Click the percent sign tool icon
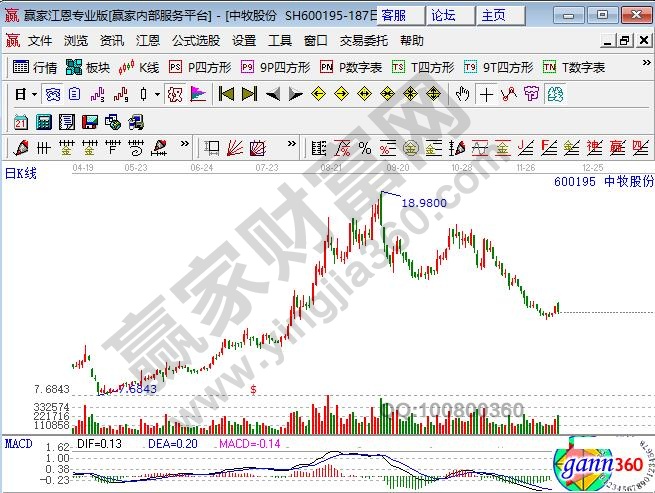The width and height of the screenshot is (655, 493). [365, 147]
